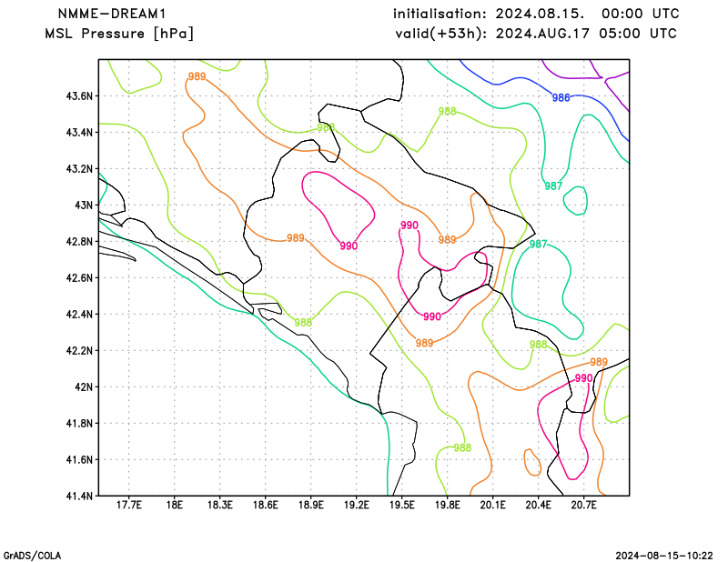This screenshot has height=562, width=728.
Task: Select the 42.6N latitude label
Action: 79,277
